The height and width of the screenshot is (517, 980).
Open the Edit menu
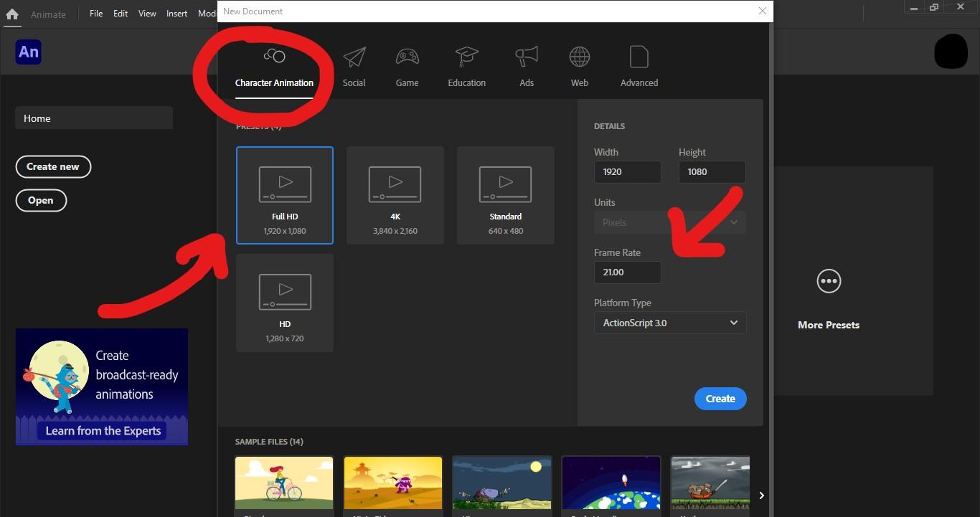[121, 14]
